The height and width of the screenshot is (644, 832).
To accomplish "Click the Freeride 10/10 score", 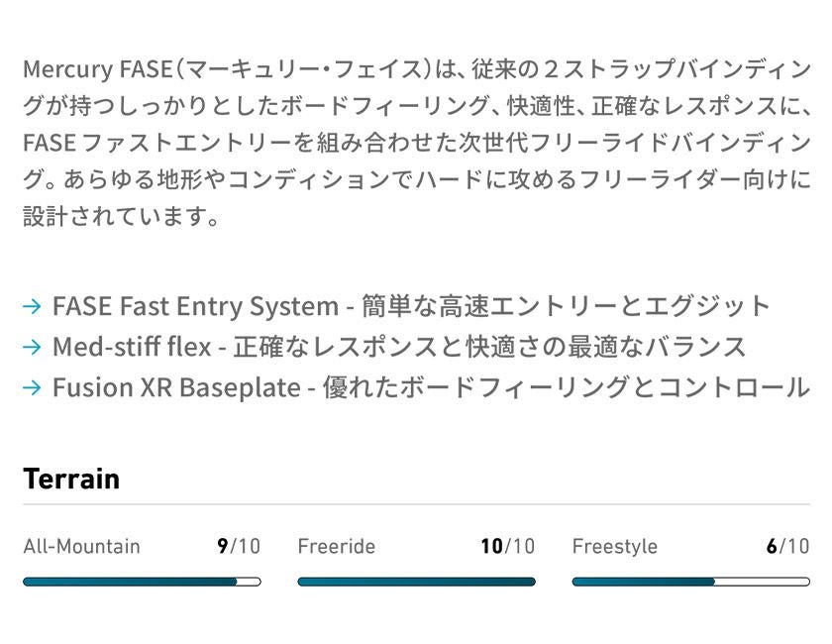I will click(507, 546).
